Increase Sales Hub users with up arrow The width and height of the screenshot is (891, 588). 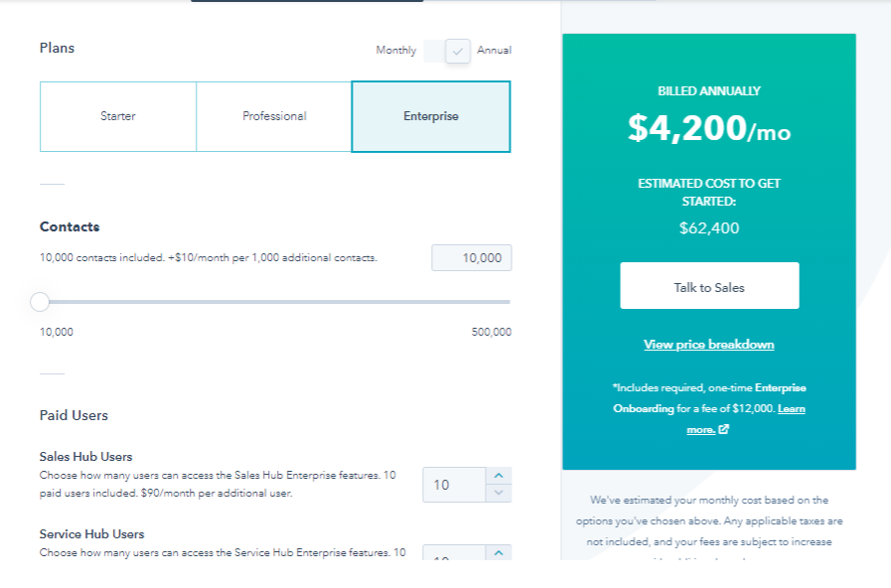point(500,476)
